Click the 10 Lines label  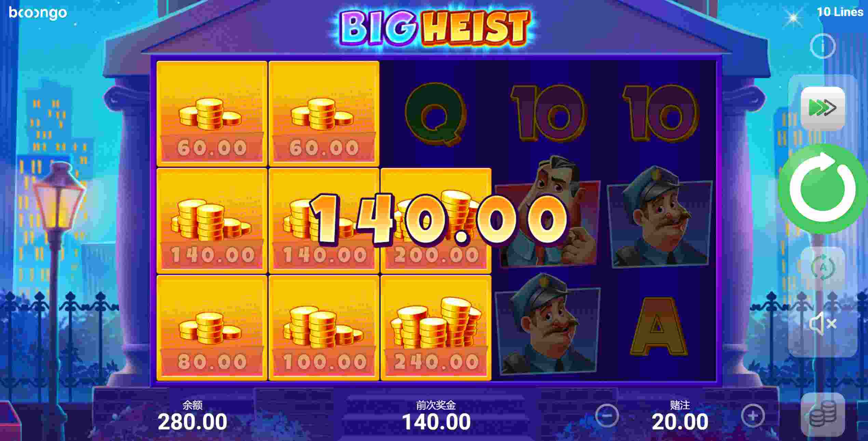[840, 12]
